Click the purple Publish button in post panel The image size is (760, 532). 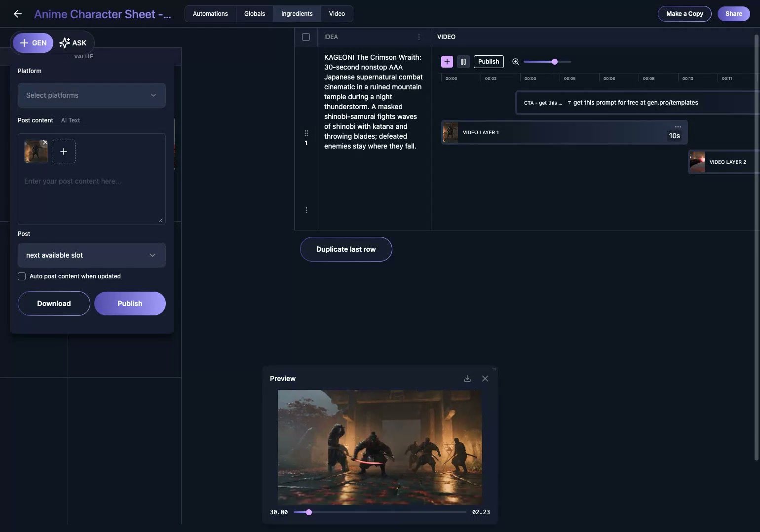(x=130, y=304)
